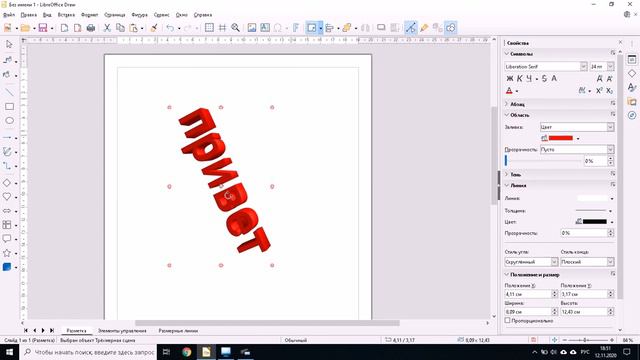This screenshot has height=360, width=640.
Task: Select the 3D Objects cube tool
Action: pyautogui.click(x=7, y=267)
